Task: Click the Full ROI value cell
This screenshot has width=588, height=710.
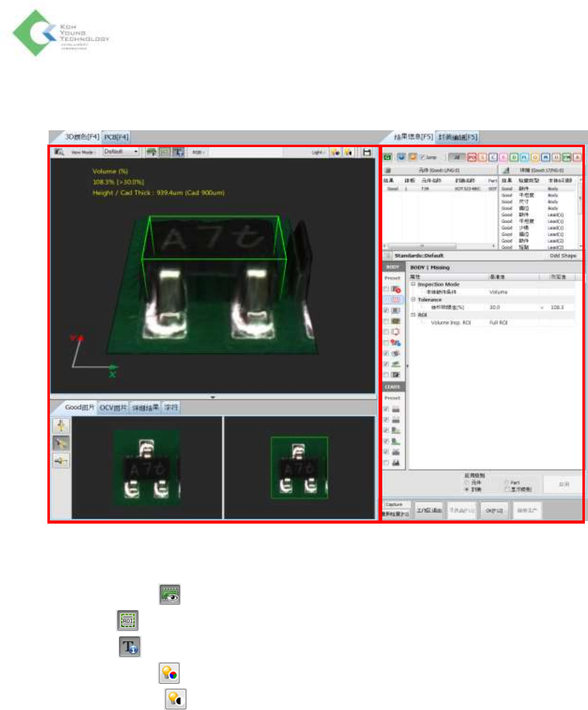Action: (513, 323)
